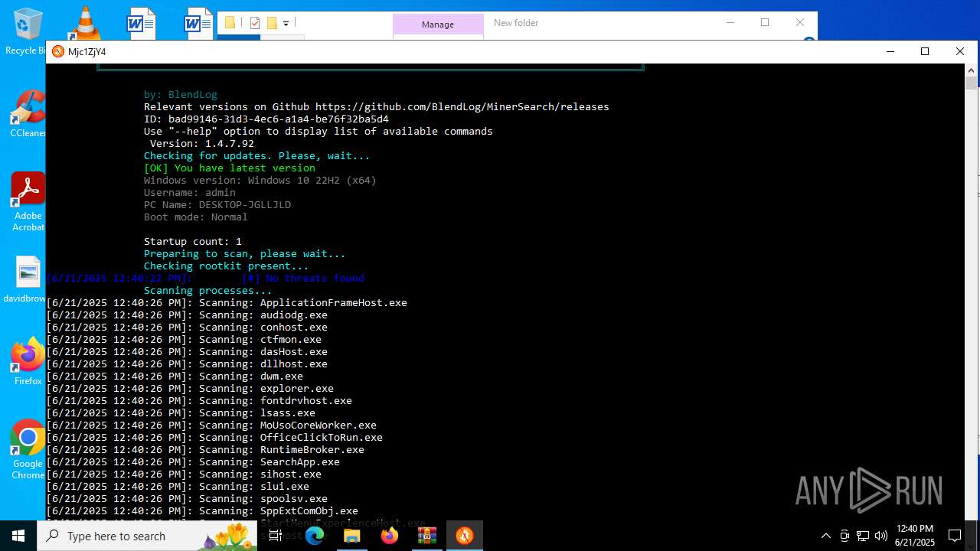This screenshot has width=980, height=551.
Task: Open the VLC media player desktop icon
Action: [x=84, y=23]
